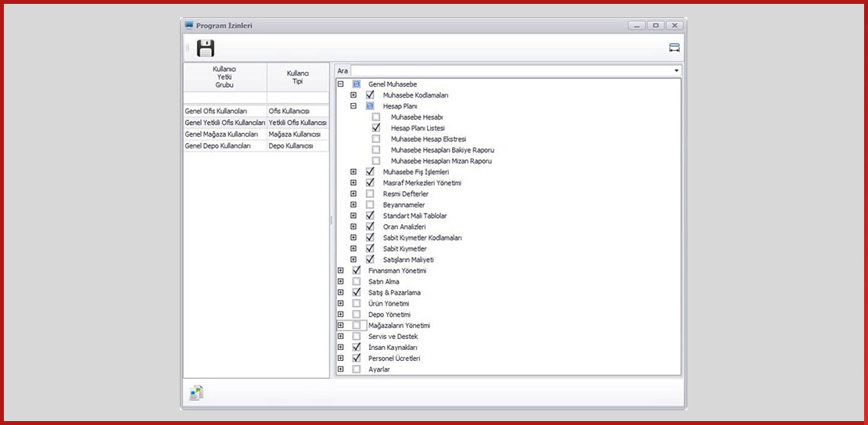Expand the Muhasebe Fiş İşlemleri node
Screen dimensions: 868x425
(353, 171)
